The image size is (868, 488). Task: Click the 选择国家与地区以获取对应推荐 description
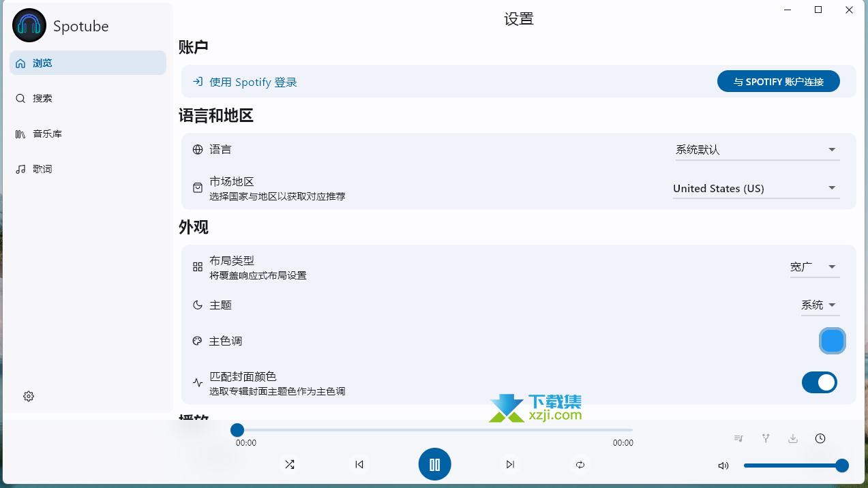point(278,196)
